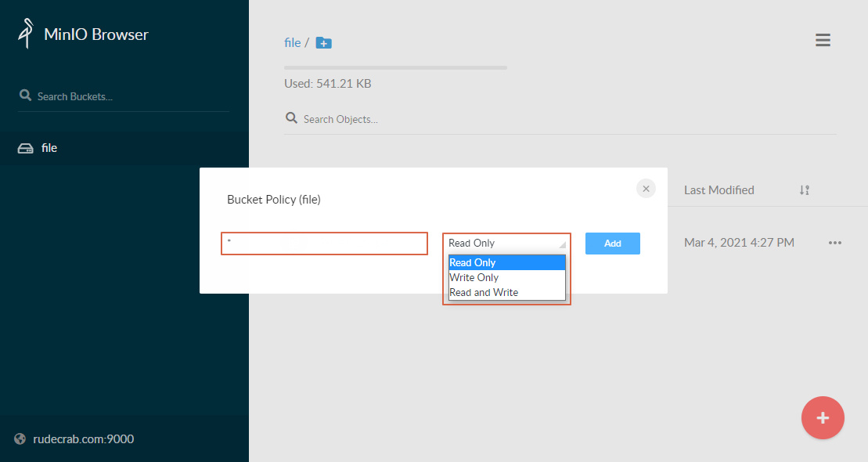Screen dimensions: 868x462
Task: Open the hamburger menu icon
Action: [x=823, y=40]
